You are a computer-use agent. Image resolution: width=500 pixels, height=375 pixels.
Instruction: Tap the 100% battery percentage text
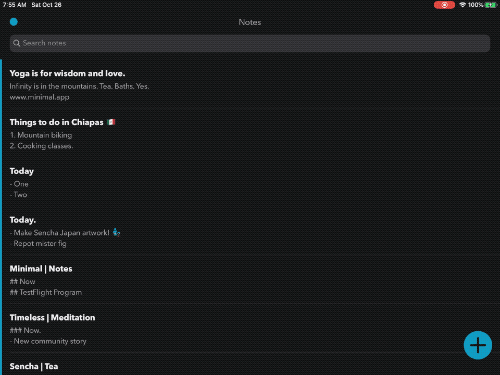(x=475, y=5)
